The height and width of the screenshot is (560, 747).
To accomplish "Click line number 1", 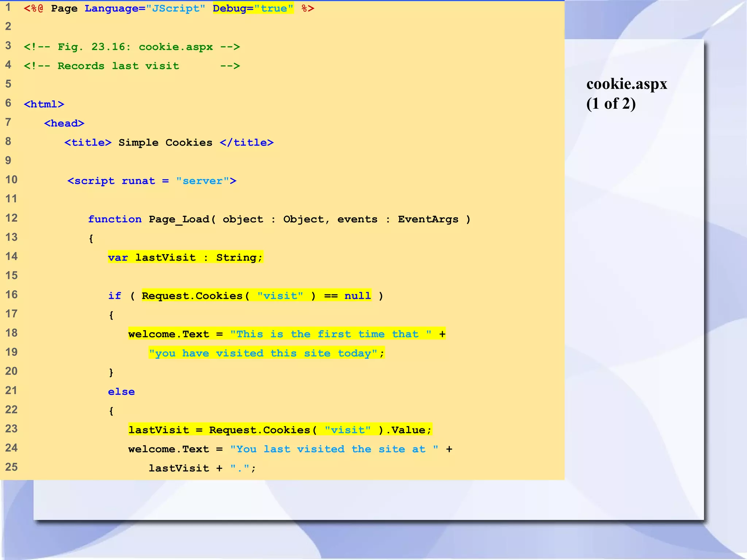I will click(8, 7).
